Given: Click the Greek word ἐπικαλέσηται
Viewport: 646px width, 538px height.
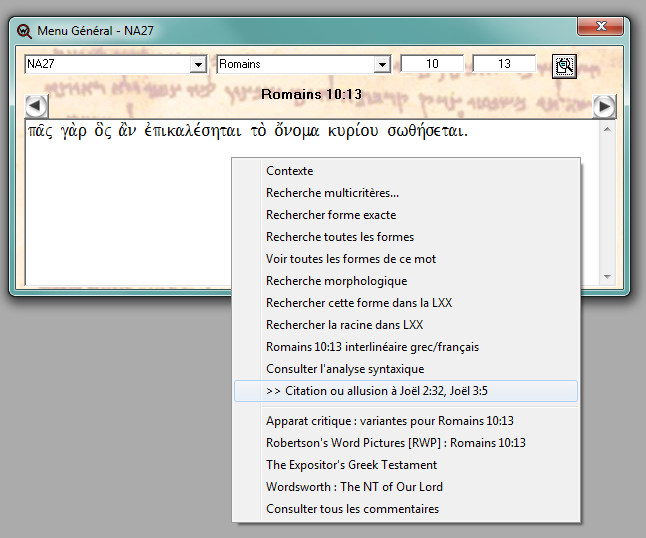Looking at the screenshot, I should point(192,131).
